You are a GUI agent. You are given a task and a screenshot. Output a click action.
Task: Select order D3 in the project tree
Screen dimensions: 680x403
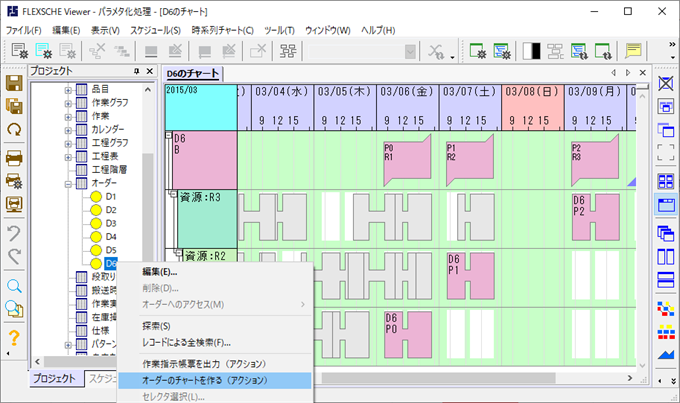pyautogui.click(x=110, y=223)
